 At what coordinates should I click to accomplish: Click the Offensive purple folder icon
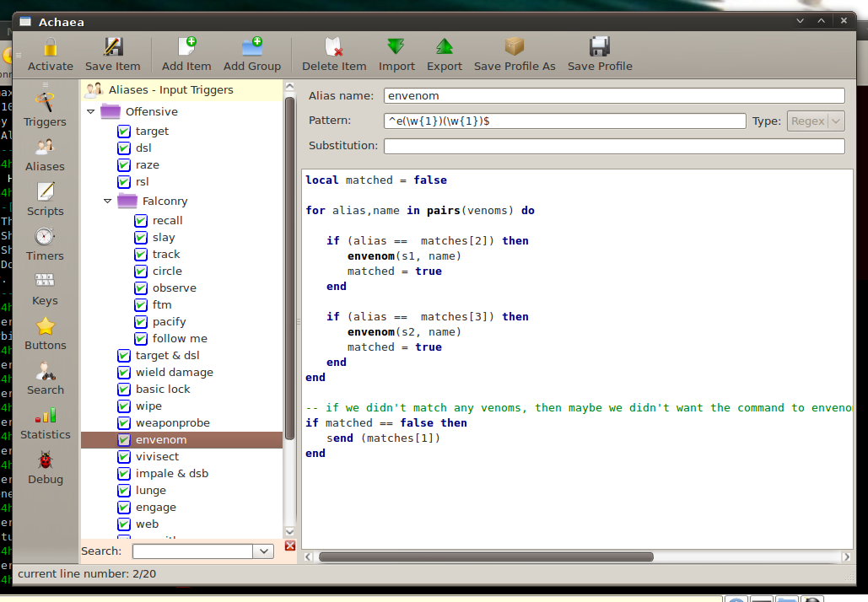click(111, 111)
